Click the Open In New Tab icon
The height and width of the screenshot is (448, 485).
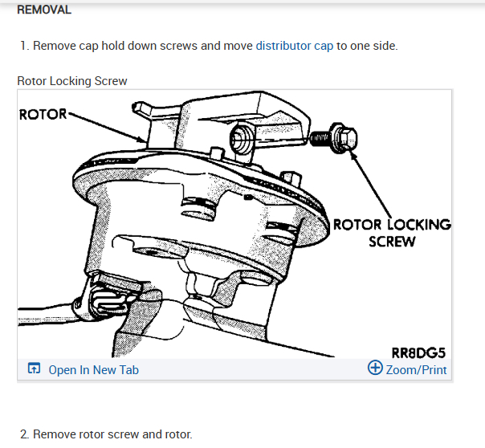[x=34, y=369]
